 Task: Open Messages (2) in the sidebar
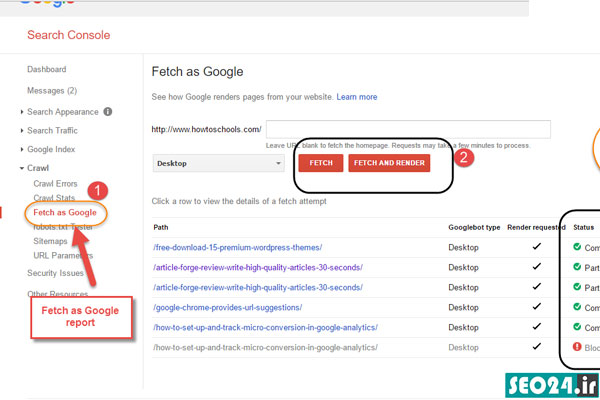pos(52,91)
